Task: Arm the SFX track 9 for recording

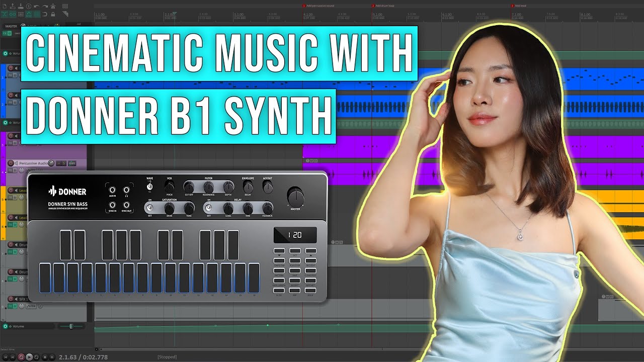Action: 11,299
